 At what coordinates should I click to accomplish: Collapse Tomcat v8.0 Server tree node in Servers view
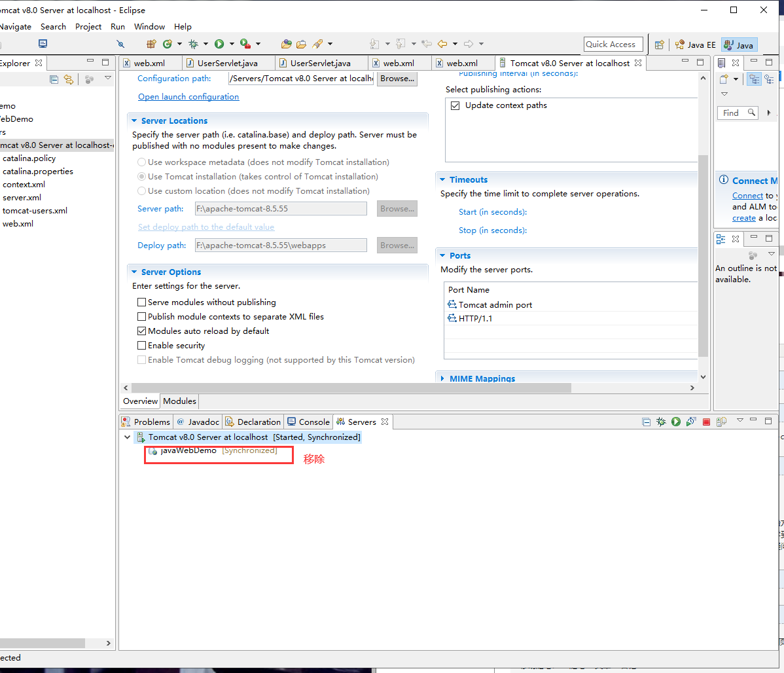pos(128,437)
